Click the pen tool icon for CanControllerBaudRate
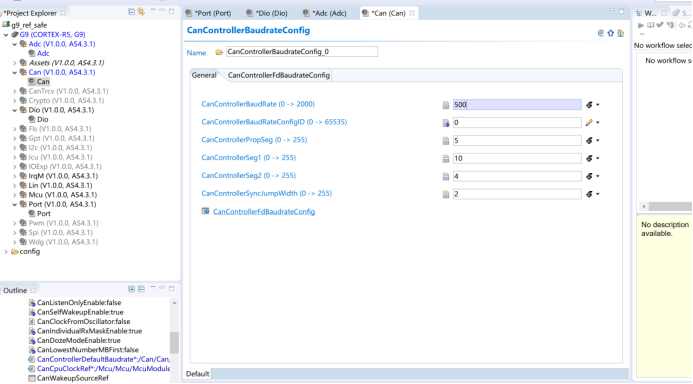 click(x=589, y=105)
